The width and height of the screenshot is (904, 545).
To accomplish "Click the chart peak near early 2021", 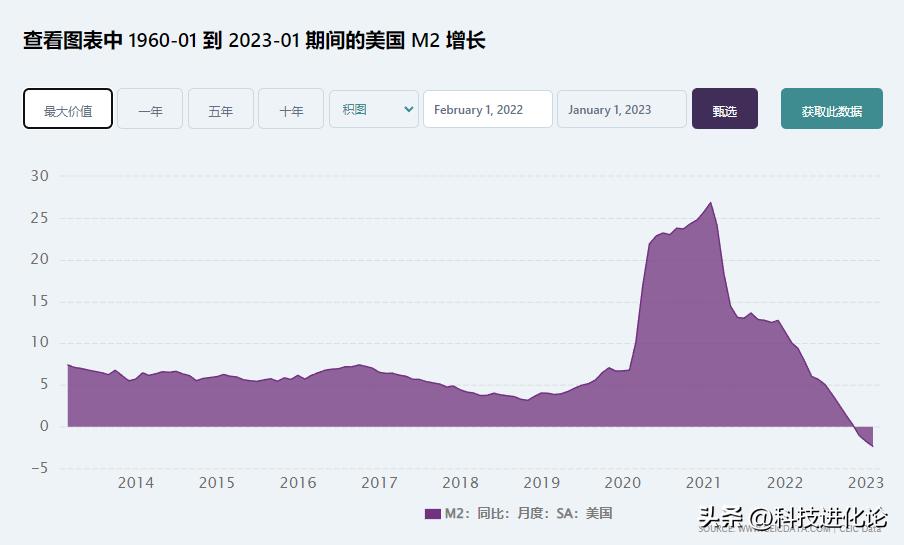I will click(x=710, y=202).
